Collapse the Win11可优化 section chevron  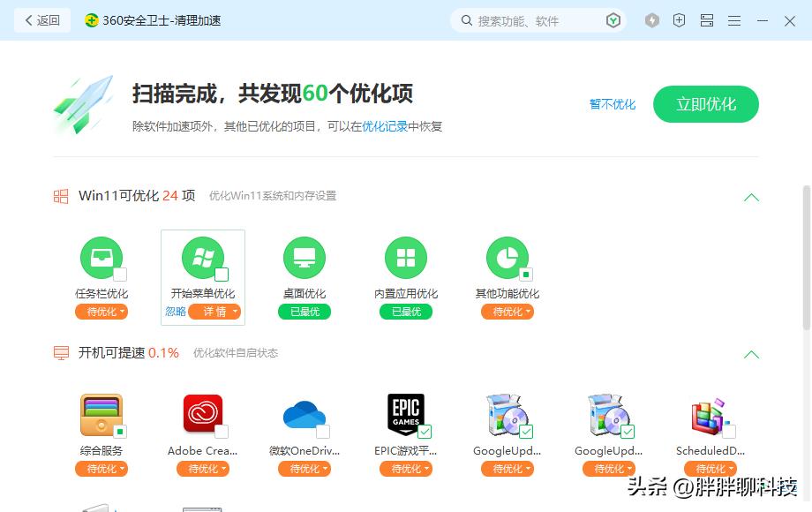pos(751,198)
